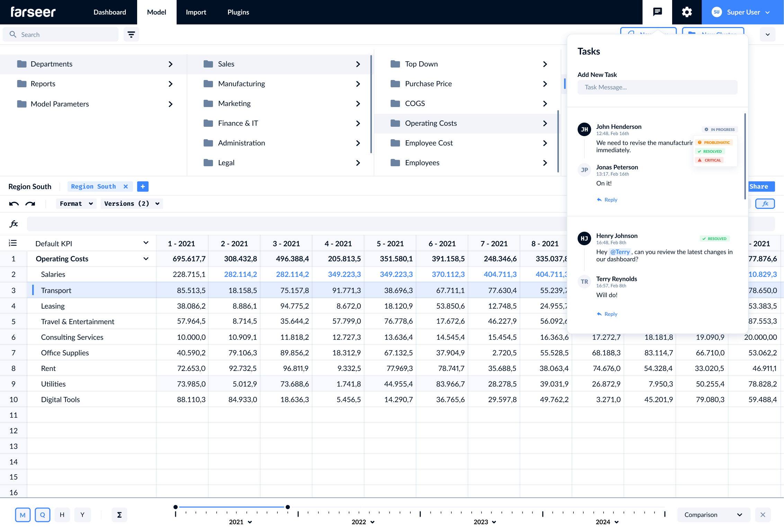Screen dimensions: 784x532
Task: Click the filter icon beside Search
Action: 131,34
